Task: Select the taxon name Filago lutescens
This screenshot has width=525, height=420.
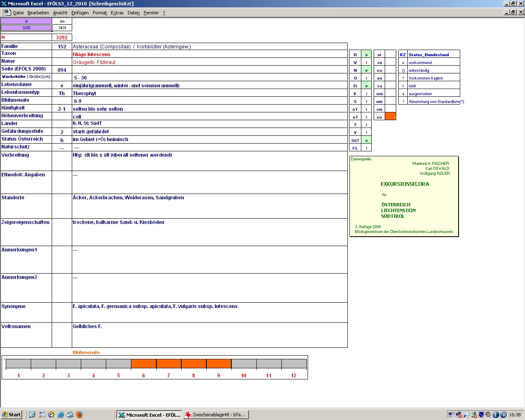Action: 91,54
